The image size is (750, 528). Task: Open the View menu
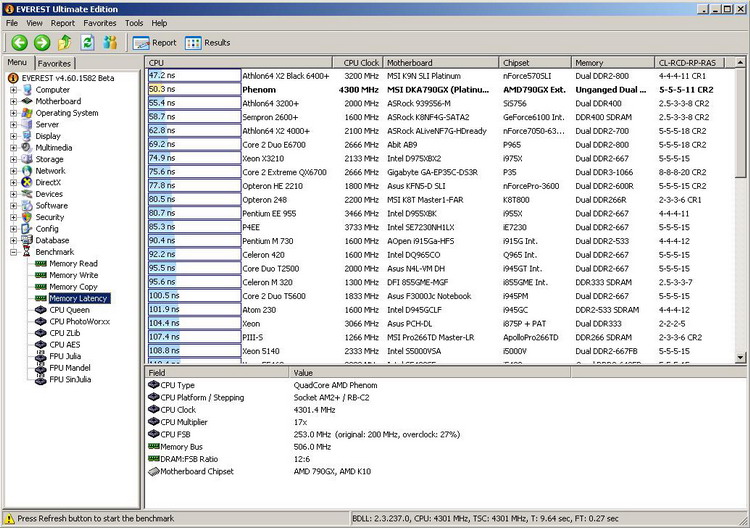[34, 23]
